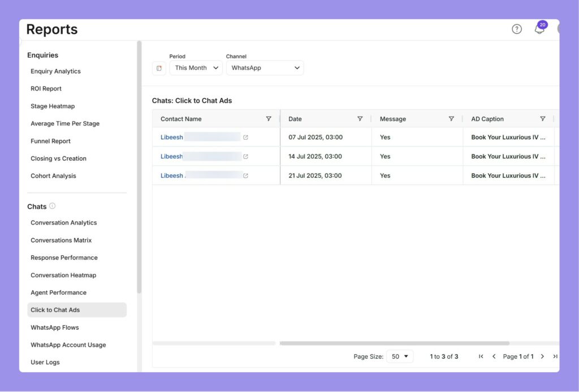Open the Libeesh contact from the 07 Jul row
The width and height of the screenshot is (579, 392).
[171, 137]
